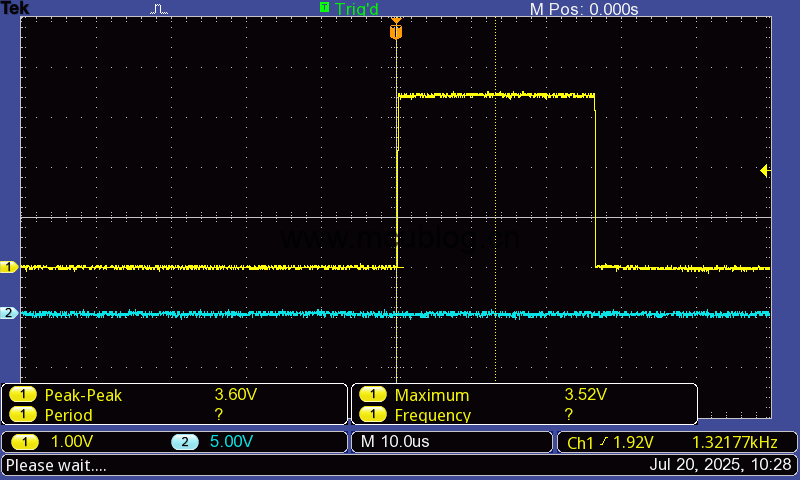
Task: Select the channel 1 ground reference marker
Action: [x=9, y=267]
